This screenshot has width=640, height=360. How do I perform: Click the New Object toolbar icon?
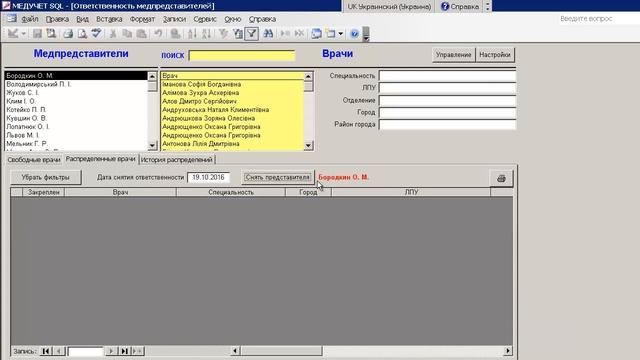coord(330,33)
